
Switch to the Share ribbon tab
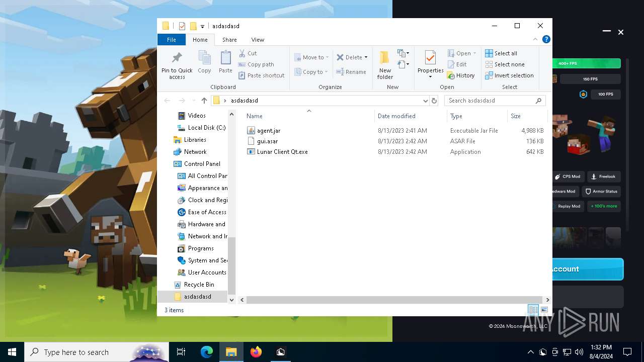pos(229,40)
